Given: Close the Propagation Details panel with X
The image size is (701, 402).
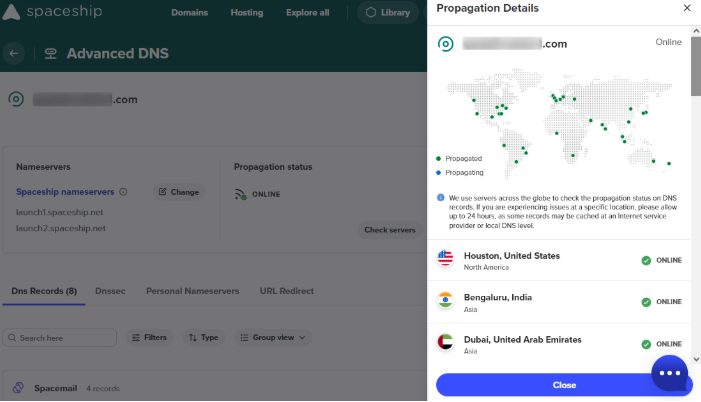Looking at the screenshot, I should (686, 8).
